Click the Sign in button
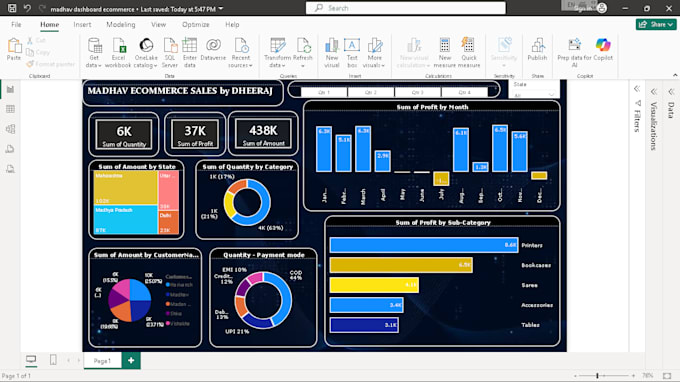The width and height of the screenshot is (680, 382). point(591,8)
